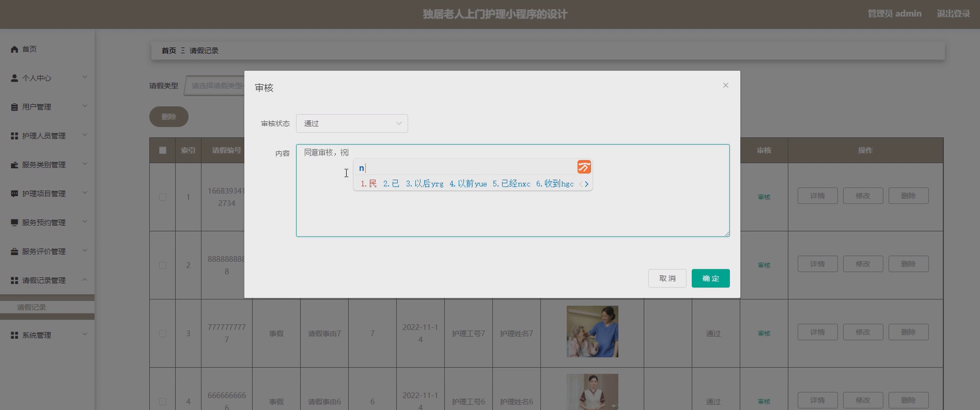Click the 退出登录 link
The width and height of the screenshot is (980, 410).
pyautogui.click(x=953, y=14)
